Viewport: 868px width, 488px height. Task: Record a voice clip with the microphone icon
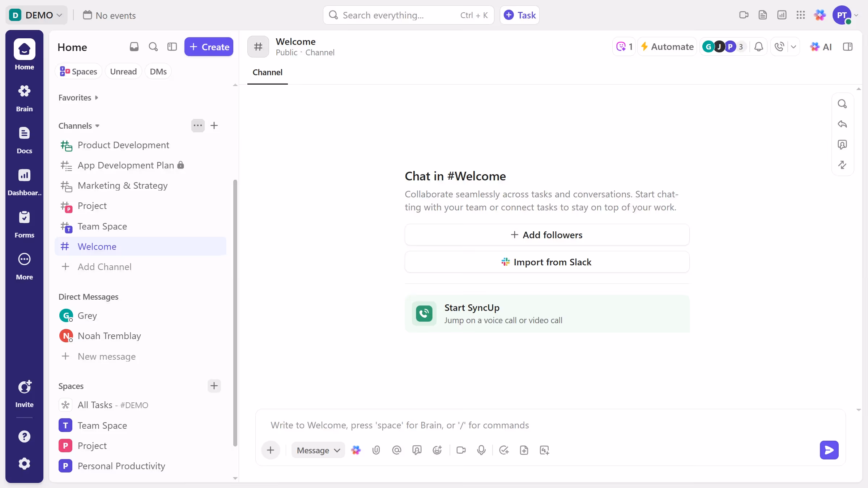(x=481, y=450)
